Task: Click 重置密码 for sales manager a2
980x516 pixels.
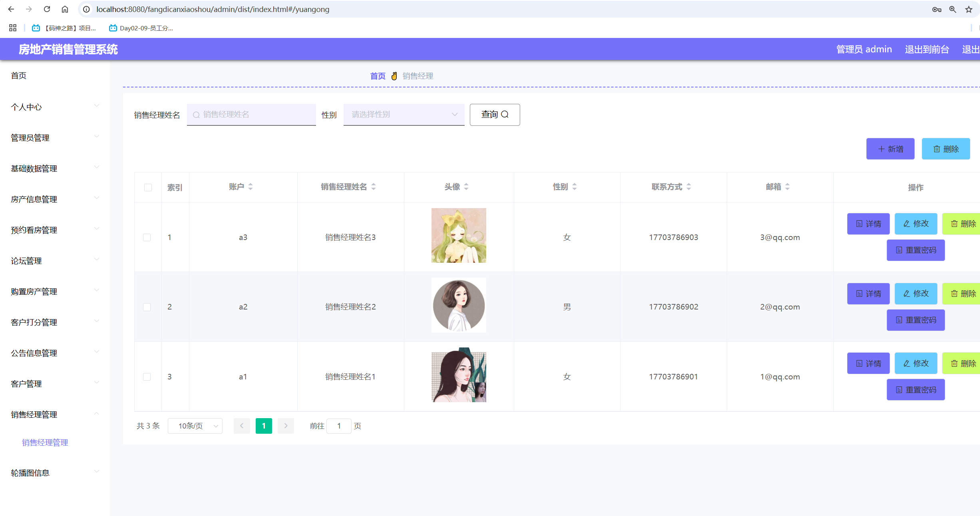Action: pos(915,320)
